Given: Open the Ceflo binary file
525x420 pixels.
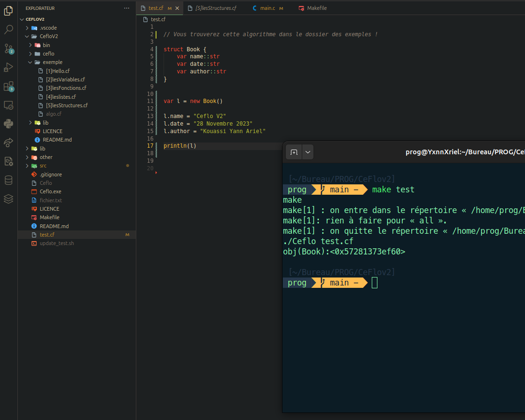Looking at the screenshot, I should coord(46,183).
